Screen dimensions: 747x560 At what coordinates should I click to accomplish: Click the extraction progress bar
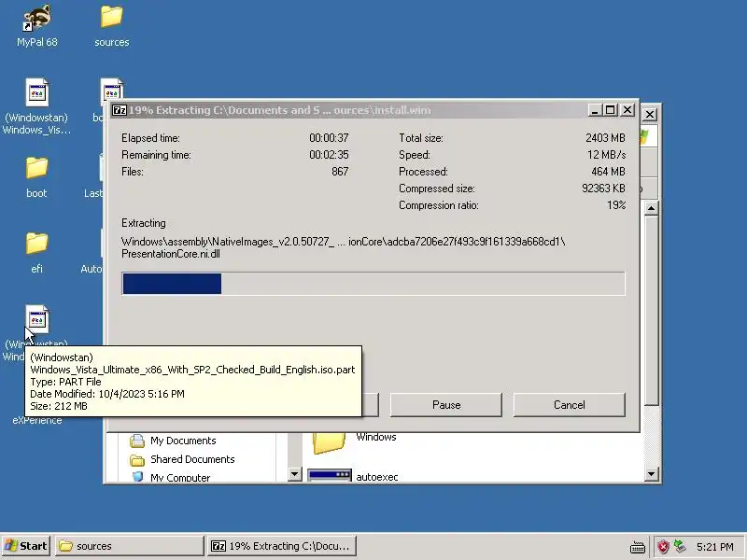(x=373, y=284)
